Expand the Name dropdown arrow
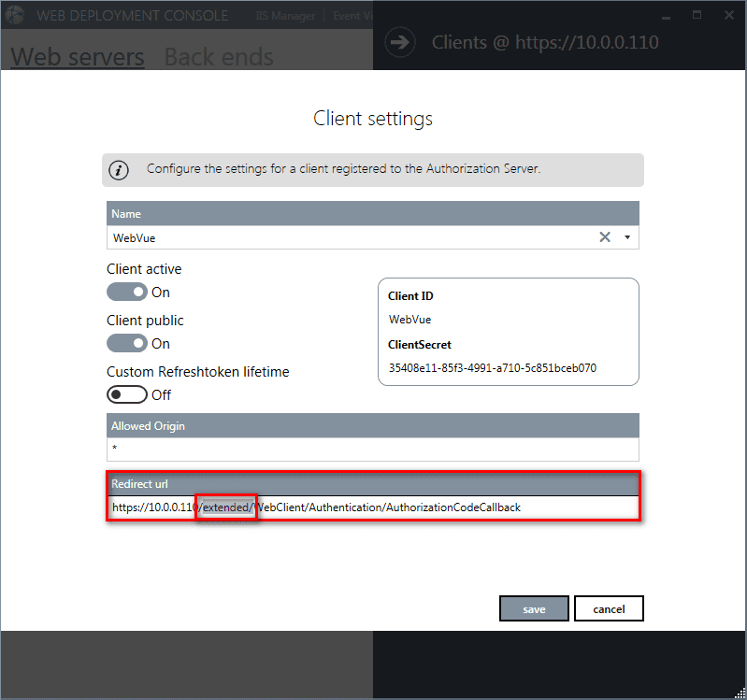 point(627,237)
